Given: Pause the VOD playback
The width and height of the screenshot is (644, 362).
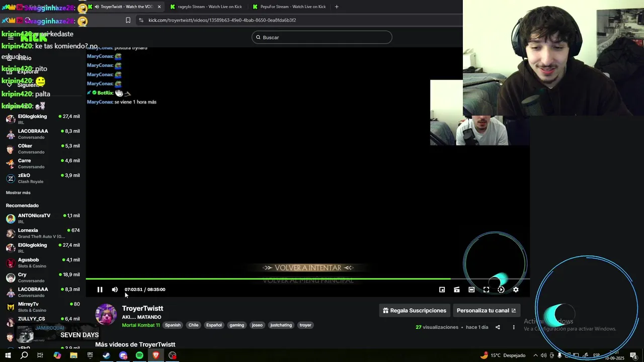Looking at the screenshot, I should [100, 290].
